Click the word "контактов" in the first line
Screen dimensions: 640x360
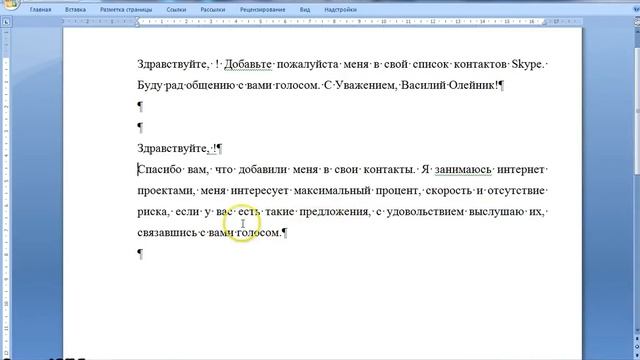(480, 64)
